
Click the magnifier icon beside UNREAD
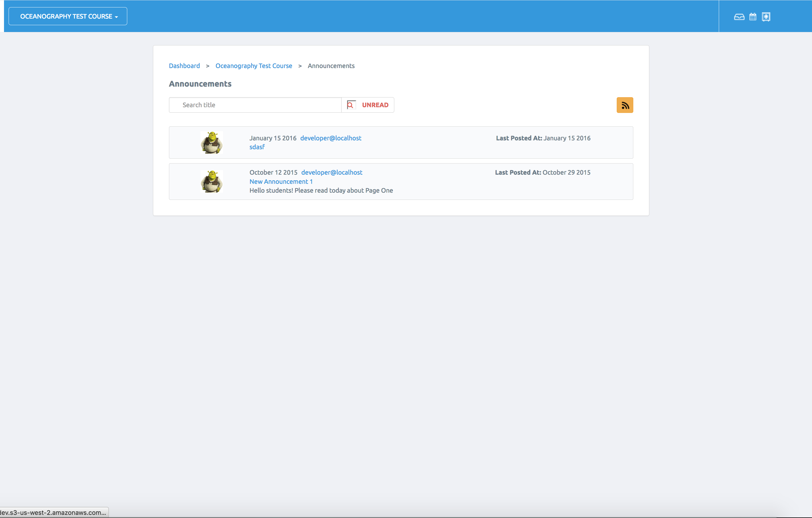(x=351, y=105)
